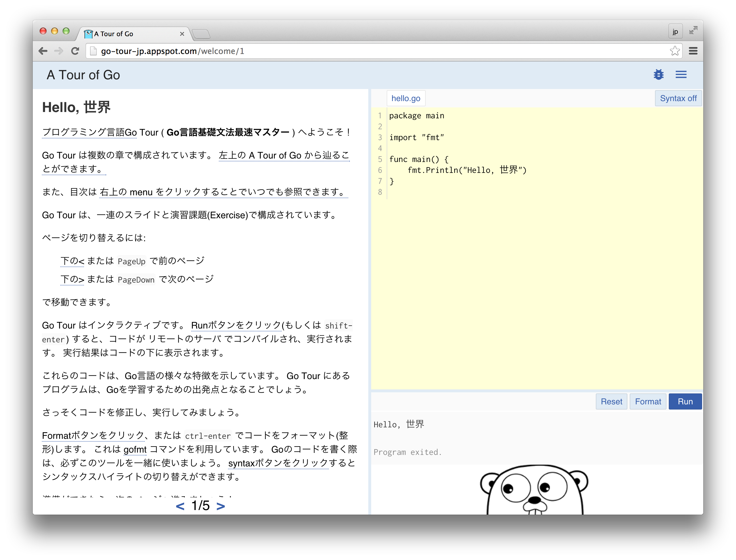Screen dimensions: 736x560
Task: Click the code line import "fmt"
Action: (416, 137)
